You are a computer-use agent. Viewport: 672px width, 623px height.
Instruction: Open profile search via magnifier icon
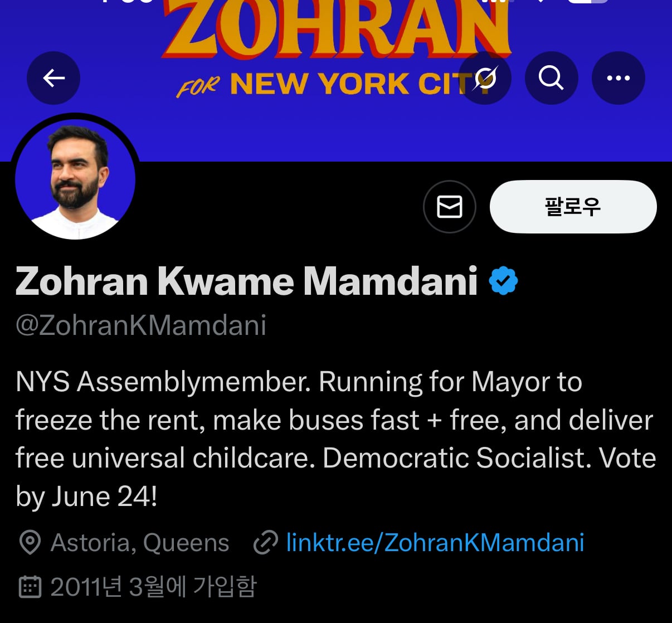[x=551, y=78]
